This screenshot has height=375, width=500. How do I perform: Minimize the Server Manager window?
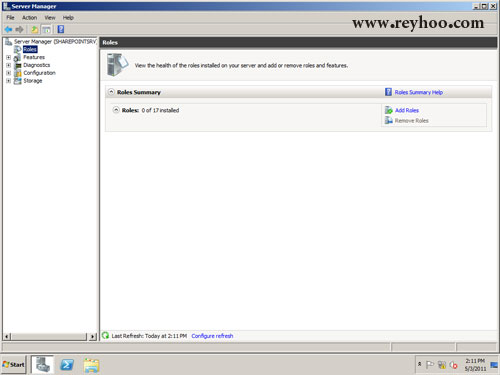click(x=477, y=6)
